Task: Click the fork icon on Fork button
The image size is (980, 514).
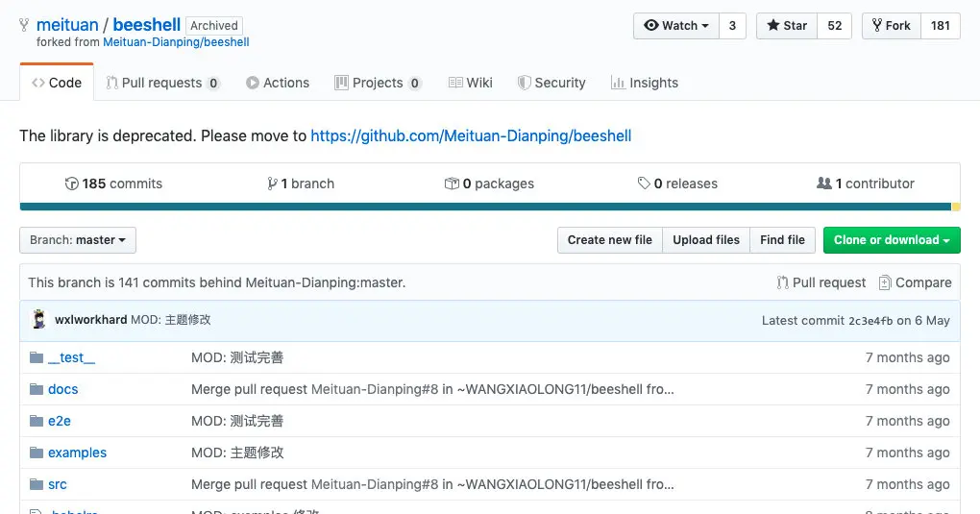Action: (x=877, y=25)
